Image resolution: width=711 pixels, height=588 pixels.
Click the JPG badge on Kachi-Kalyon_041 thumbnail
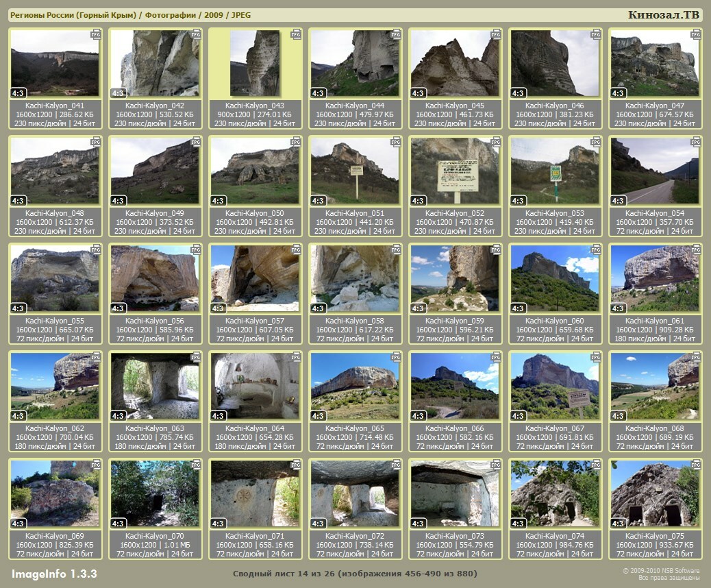point(96,34)
